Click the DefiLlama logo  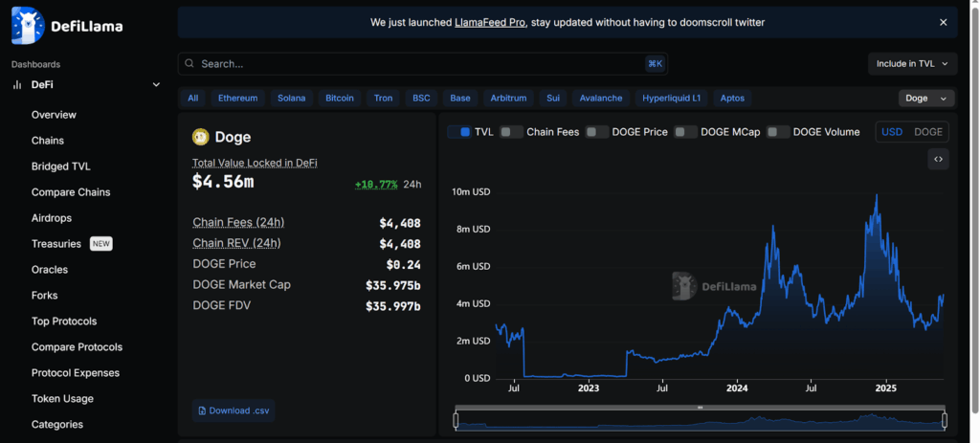tap(67, 26)
